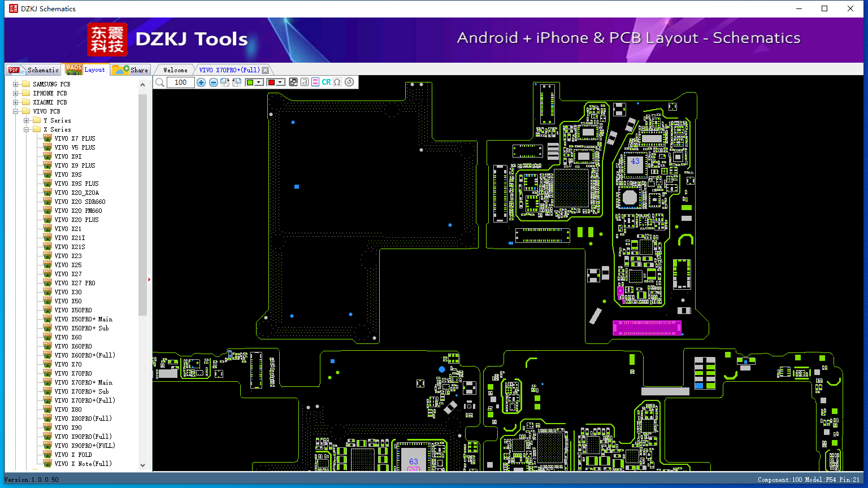Select VIVO X50PRO+ Main entry

tap(84, 319)
